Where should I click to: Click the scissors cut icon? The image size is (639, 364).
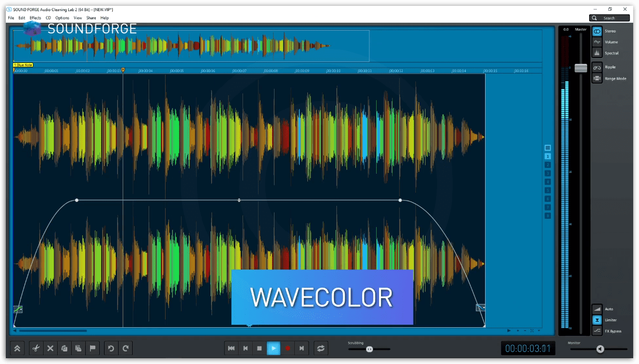[36, 348]
